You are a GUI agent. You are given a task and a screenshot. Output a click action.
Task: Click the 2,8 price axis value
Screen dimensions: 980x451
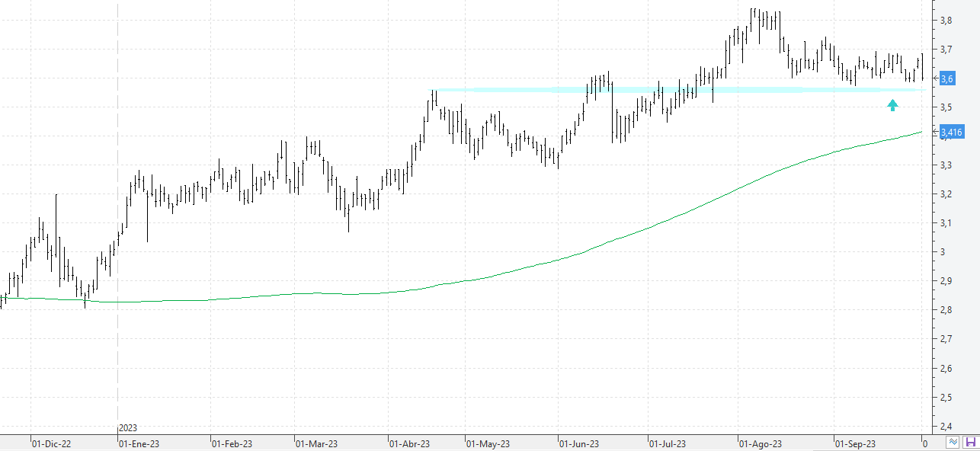946,310
